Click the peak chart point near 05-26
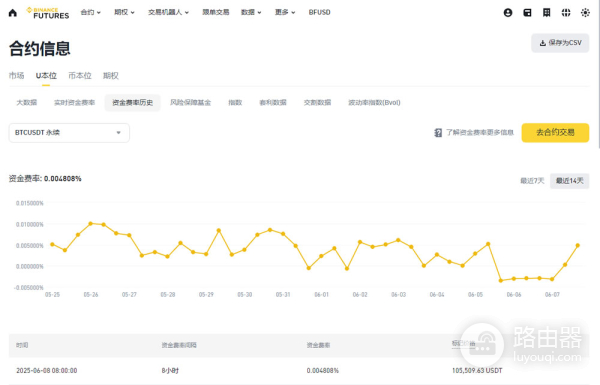Image resolution: width=600 pixels, height=385 pixels. point(91,223)
